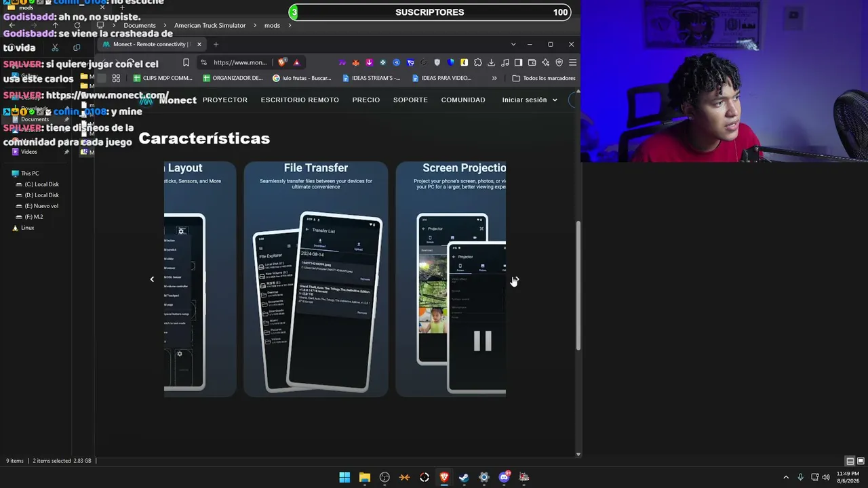The width and height of the screenshot is (868, 488).
Task: Show hidden system tray icons
Action: click(786, 477)
